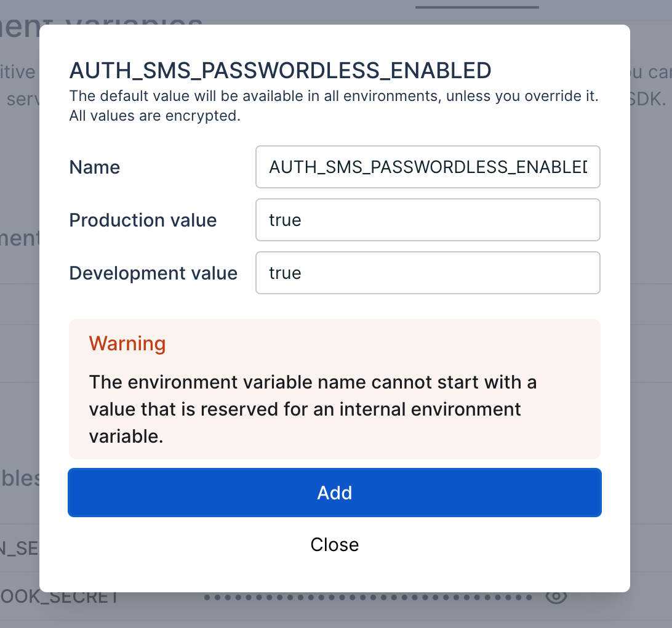
Task: Select the partially visible N_SE variable row
Action: tap(20, 548)
